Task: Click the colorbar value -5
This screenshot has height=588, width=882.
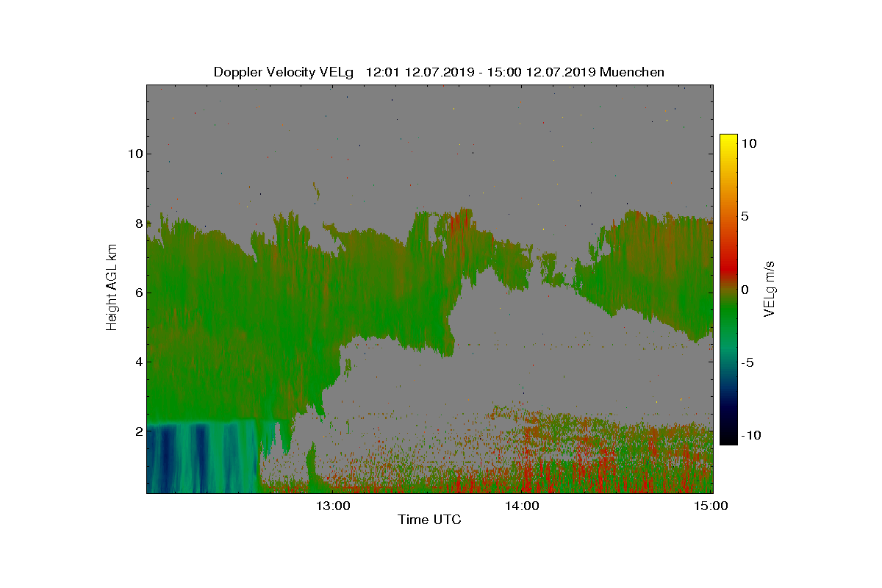Action: tap(746, 362)
